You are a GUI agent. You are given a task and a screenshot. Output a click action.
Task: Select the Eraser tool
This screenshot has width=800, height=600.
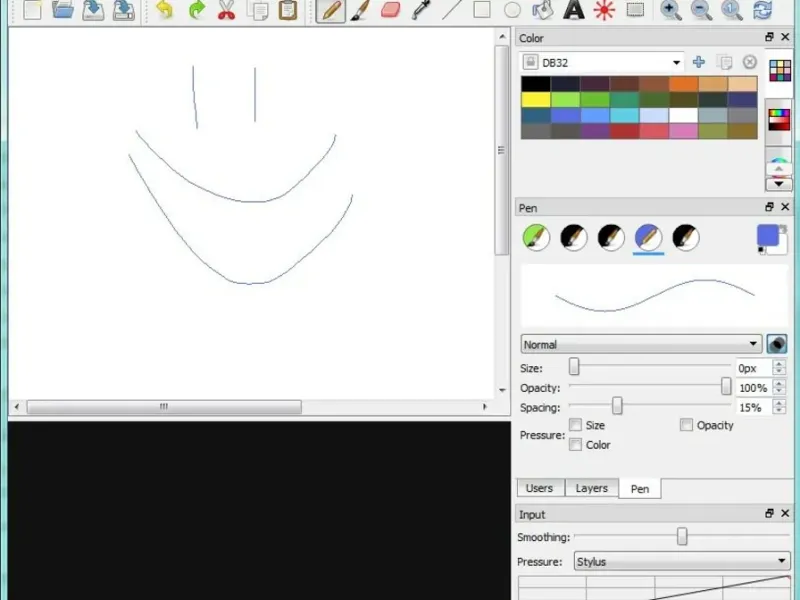click(390, 10)
